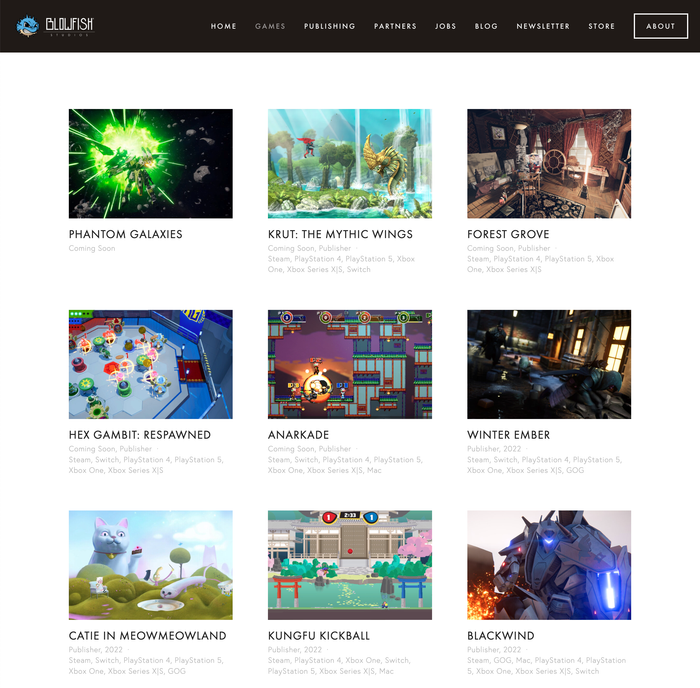Image resolution: width=700 pixels, height=688 pixels.
Task: Open the Phantom Galaxies thumbnail
Action: tap(150, 163)
